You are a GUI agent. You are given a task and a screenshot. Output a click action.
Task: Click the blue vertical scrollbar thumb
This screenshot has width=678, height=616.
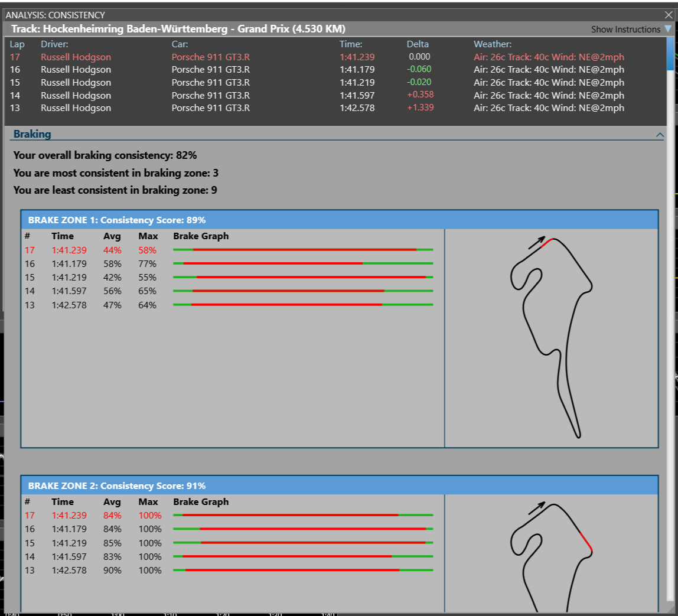[671, 54]
